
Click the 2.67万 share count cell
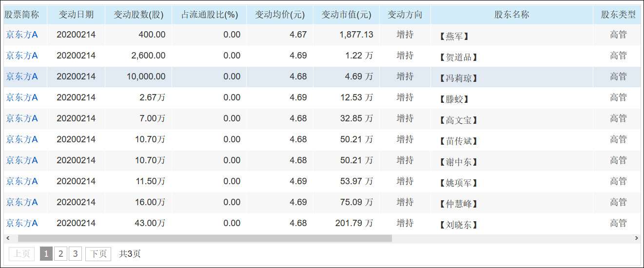[138, 97]
